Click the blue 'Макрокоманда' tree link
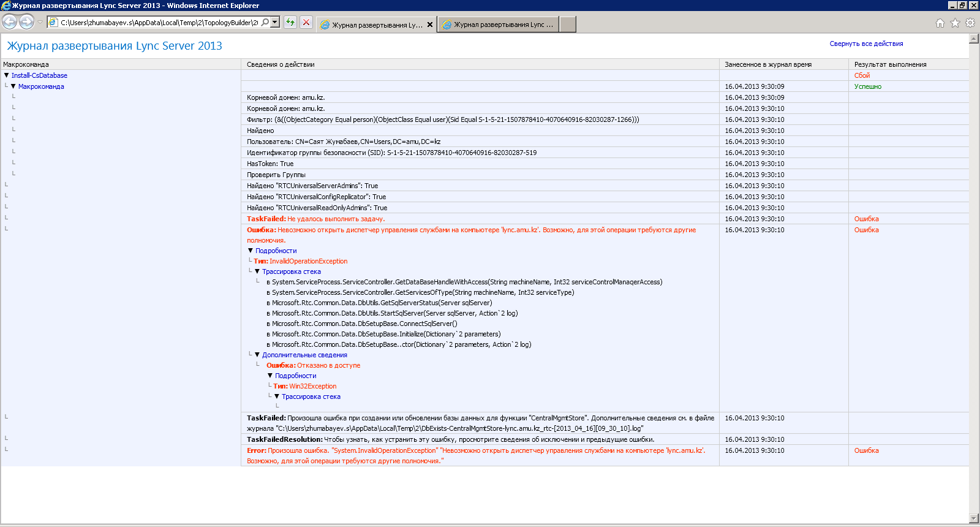This screenshot has width=980, height=527. click(x=41, y=87)
